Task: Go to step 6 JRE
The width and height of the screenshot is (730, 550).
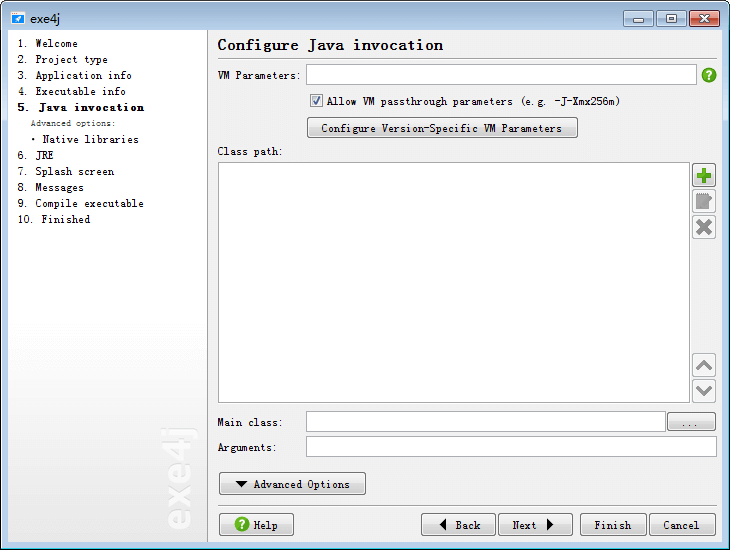Action: point(36,155)
